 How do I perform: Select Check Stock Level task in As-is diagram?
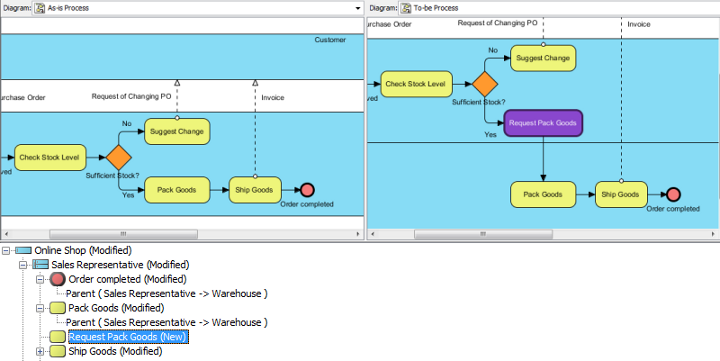(50, 158)
